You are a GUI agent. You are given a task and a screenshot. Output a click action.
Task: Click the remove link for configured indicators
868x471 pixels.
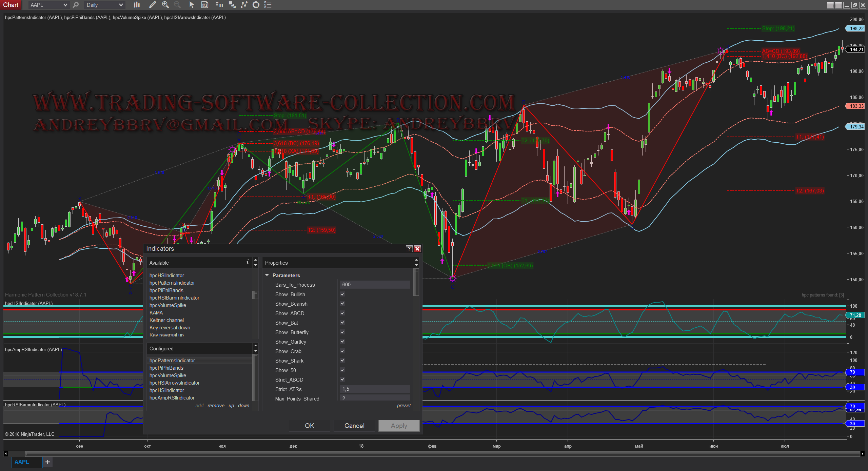click(216, 406)
